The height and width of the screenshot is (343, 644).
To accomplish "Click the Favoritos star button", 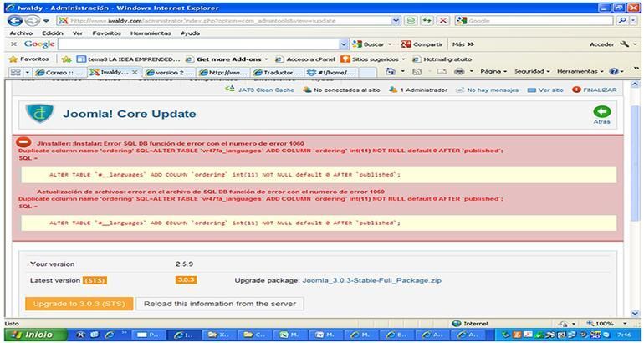I will pyautogui.click(x=28, y=59).
